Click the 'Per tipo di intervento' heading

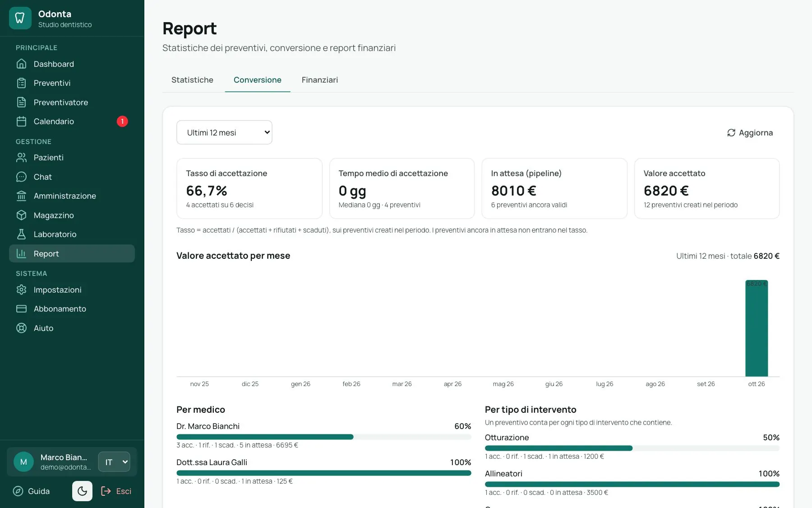tap(531, 410)
